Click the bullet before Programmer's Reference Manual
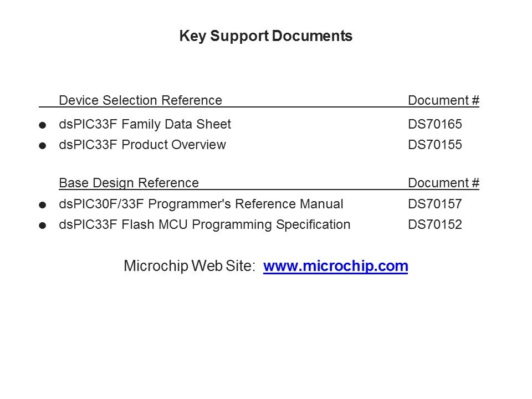Image resolution: width=532 pixels, height=399 pixels. tap(43, 206)
